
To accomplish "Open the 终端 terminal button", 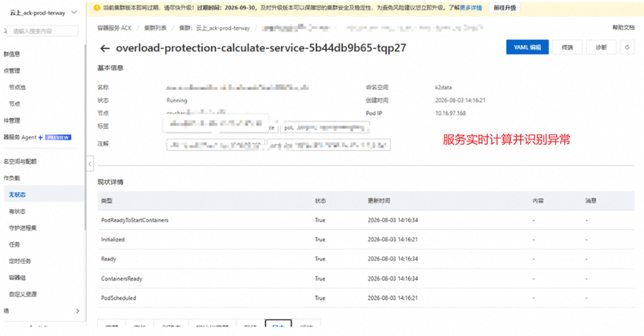I will coord(567,47).
